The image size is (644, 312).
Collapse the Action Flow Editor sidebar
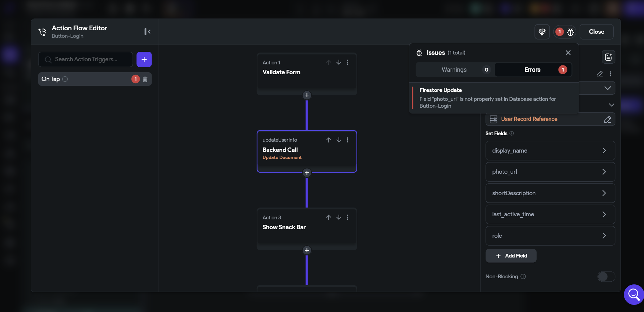(x=147, y=32)
